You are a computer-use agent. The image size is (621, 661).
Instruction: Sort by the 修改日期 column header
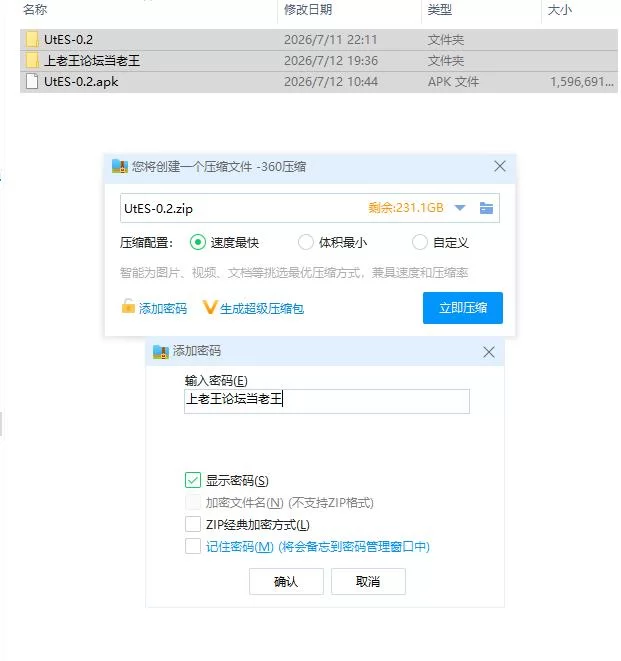click(x=308, y=9)
